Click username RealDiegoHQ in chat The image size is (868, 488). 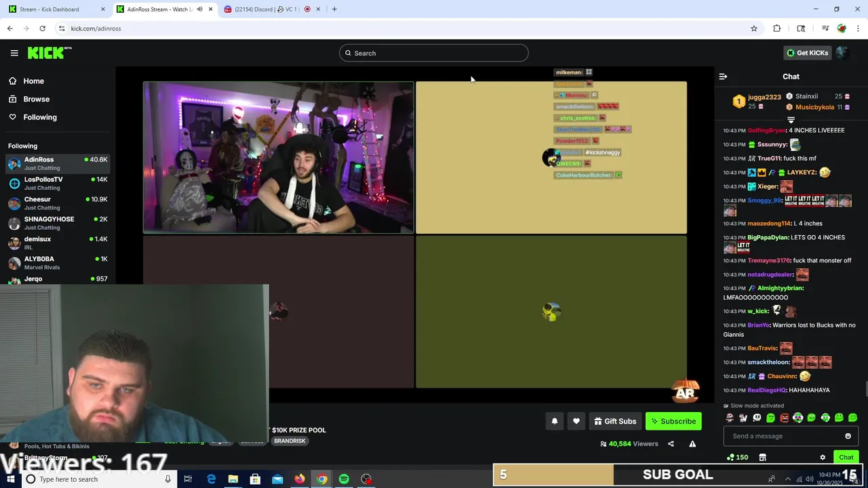[x=766, y=390]
